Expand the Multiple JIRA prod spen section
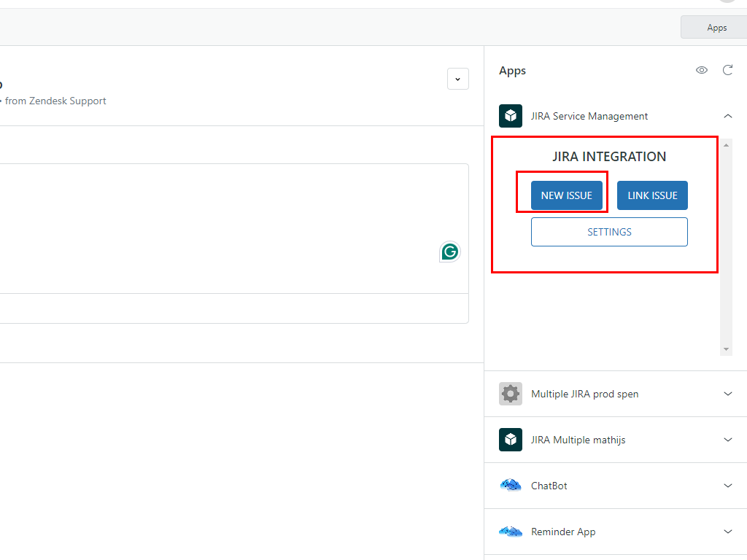Viewport: 747px width, 560px height. [x=727, y=394]
